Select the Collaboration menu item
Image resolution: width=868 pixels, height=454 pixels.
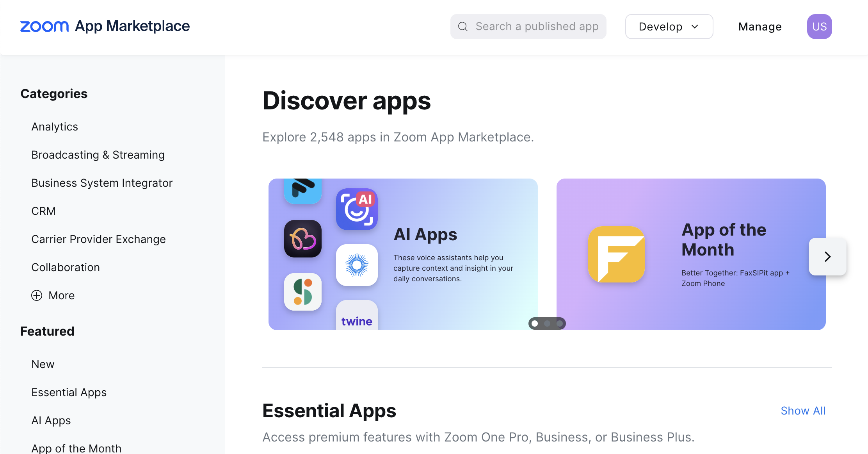coord(66,267)
